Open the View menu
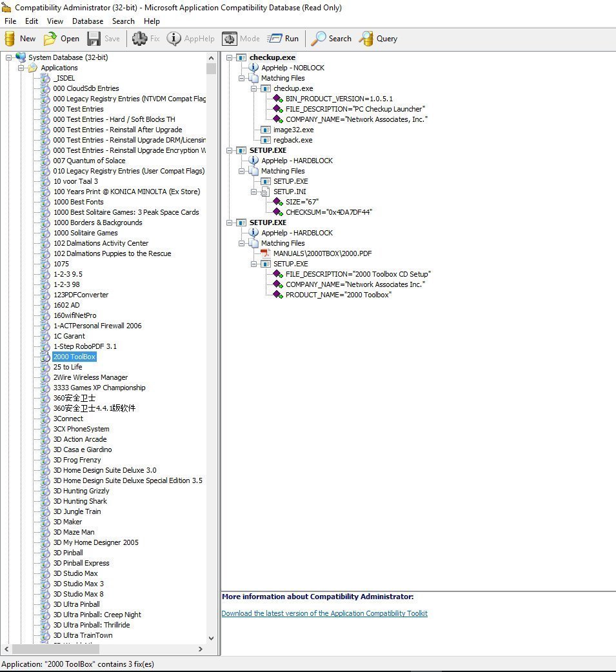Screen dimensions: 616x672 click(x=55, y=21)
